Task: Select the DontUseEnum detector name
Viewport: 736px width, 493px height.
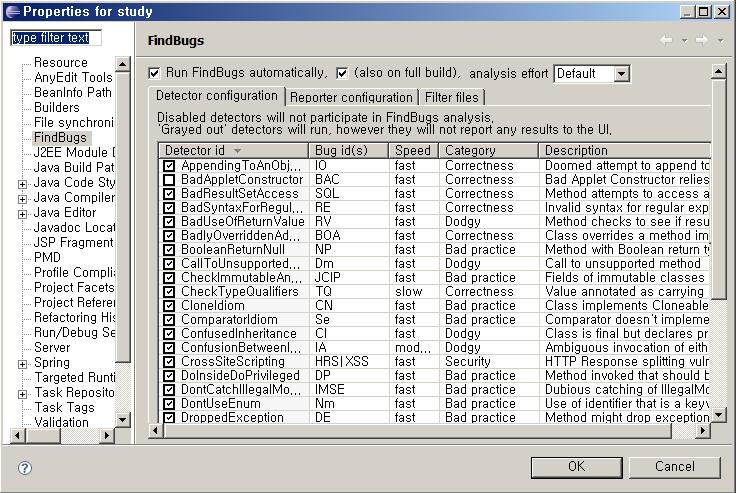Action: 221,404
